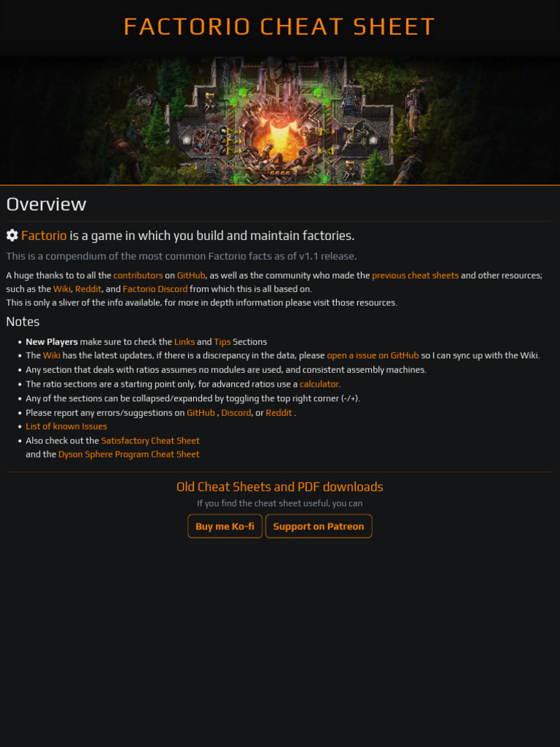Open the GitHub link after contributors
The width and height of the screenshot is (560, 747).
(191, 275)
